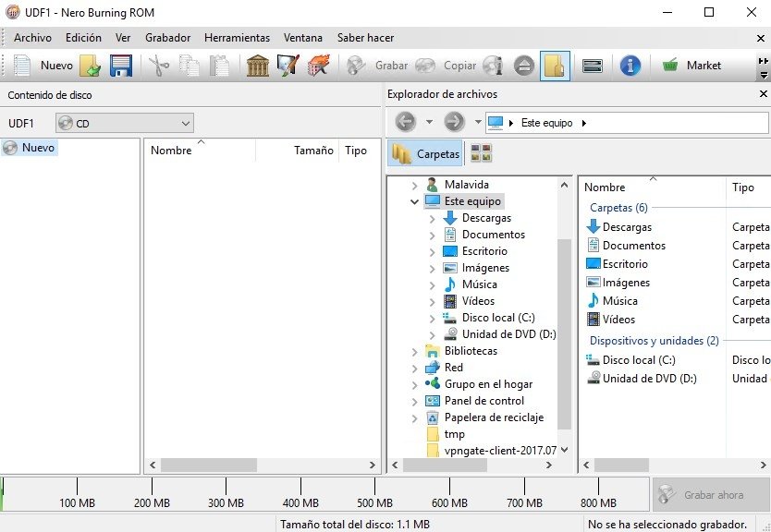Click the Grabar burn disc icon

(x=356, y=66)
